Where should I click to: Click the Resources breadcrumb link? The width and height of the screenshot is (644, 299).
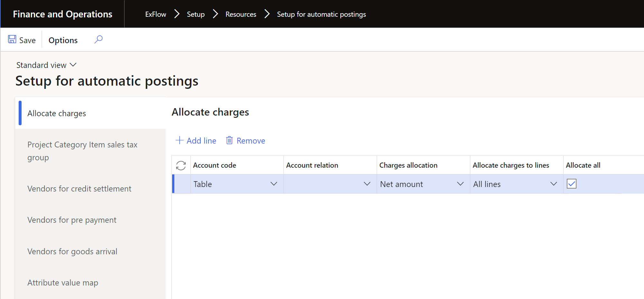point(241,14)
